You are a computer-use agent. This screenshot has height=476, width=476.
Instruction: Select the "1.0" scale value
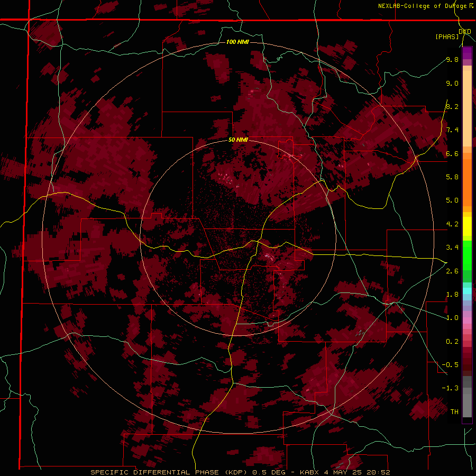pyautogui.click(x=452, y=317)
